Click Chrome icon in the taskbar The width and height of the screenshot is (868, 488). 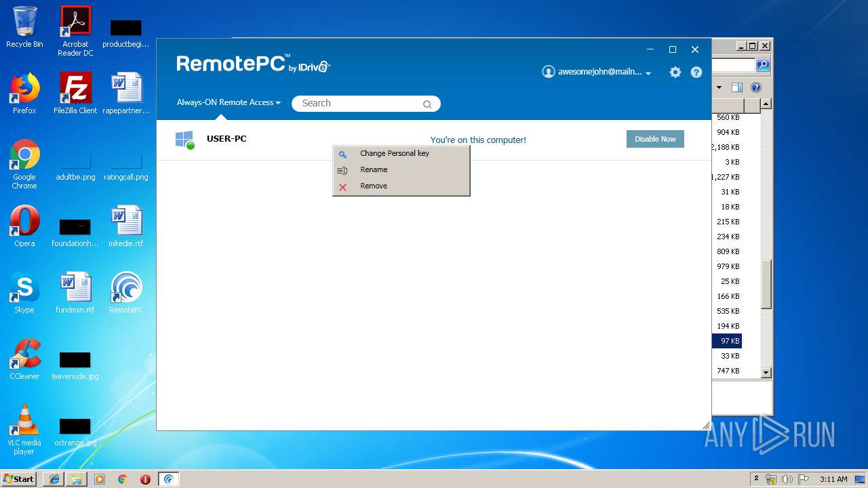(122, 479)
